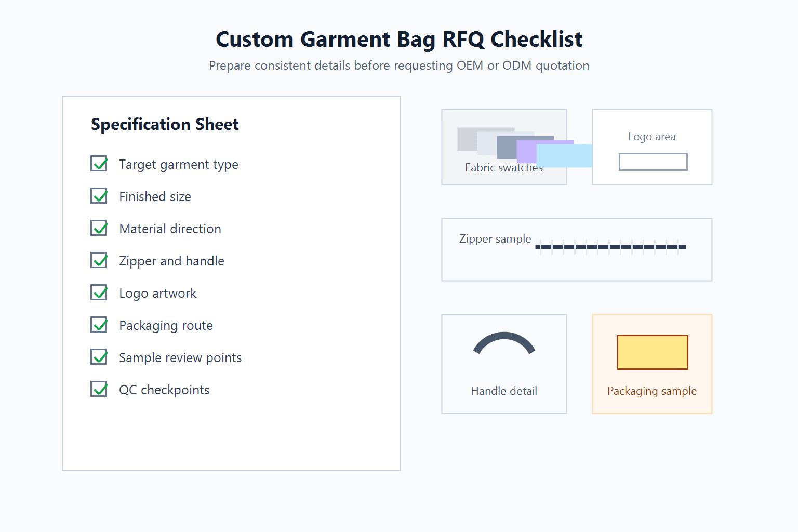Toggle the Material direction checkbox
This screenshot has width=798, height=532.
[99, 228]
